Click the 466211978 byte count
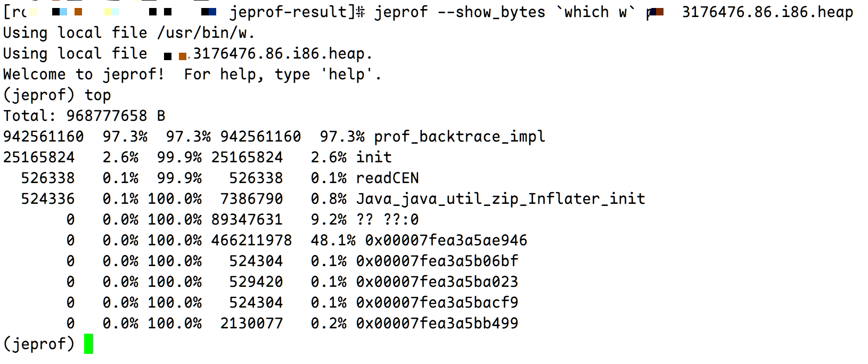 click(x=251, y=240)
